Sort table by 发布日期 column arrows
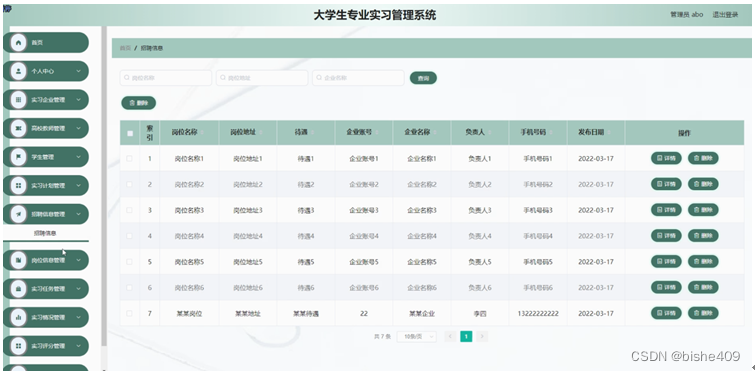The height and width of the screenshot is (371, 755). point(609,132)
